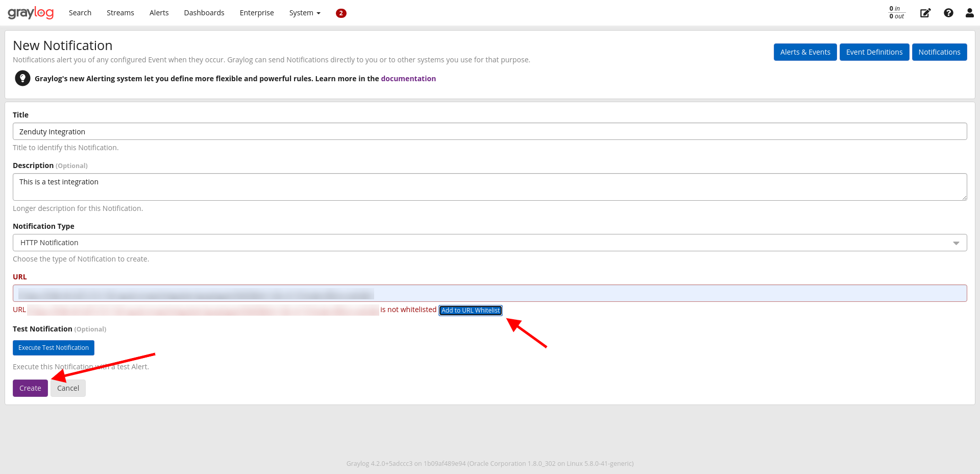
Task: Click the Graylog logo
Action: click(31, 13)
